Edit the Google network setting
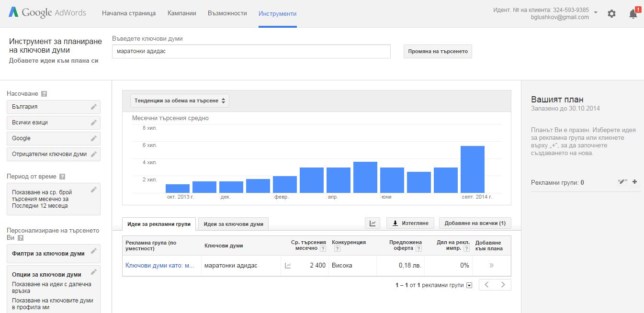 pyautogui.click(x=94, y=138)
